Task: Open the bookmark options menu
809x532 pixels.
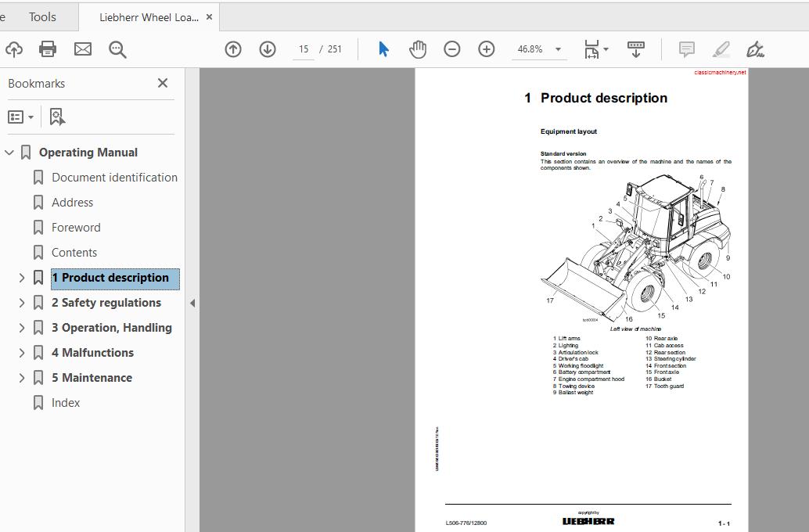Action: tap(19, 116)
